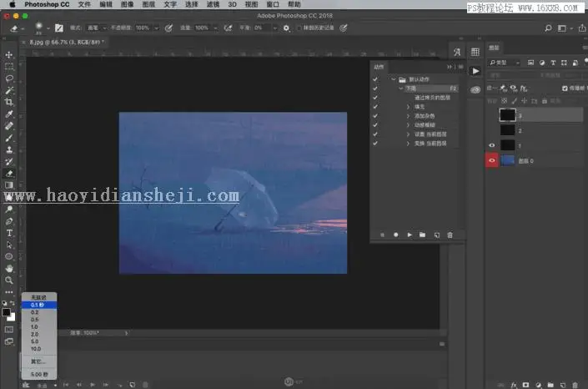Select the Brush tool
This screenshot has width=588, height=389.
point(9,138)
